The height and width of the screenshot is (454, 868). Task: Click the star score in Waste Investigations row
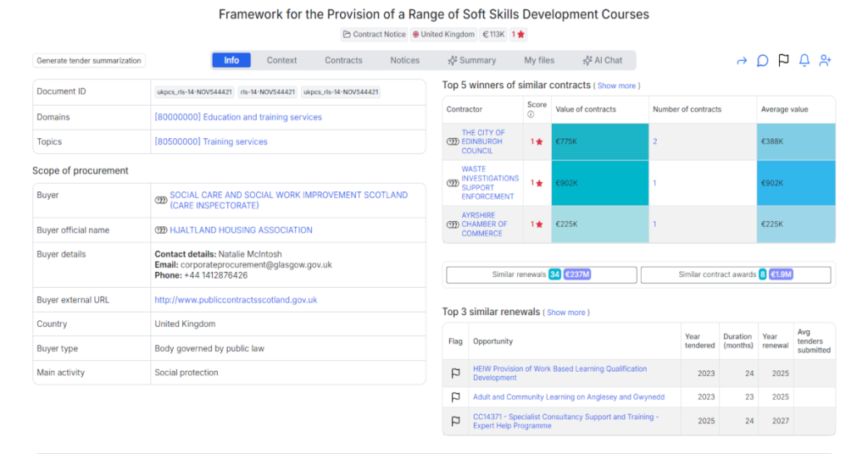tap(537, 183)
